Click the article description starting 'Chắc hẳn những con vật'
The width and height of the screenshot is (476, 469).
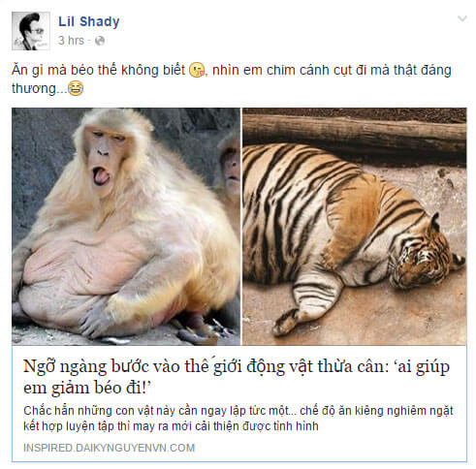tap(238, 419)
